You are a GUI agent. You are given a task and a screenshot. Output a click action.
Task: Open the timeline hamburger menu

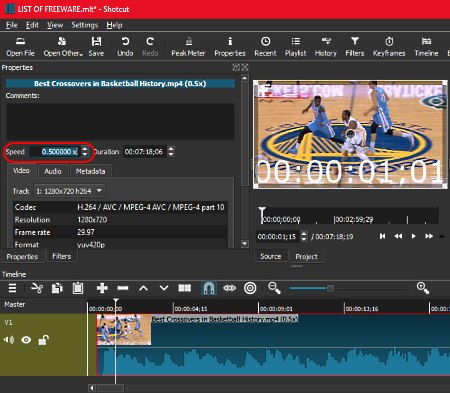pos(12,288)
